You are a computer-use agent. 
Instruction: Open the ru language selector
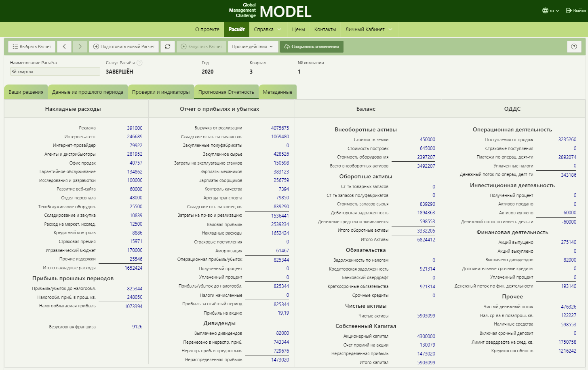(551, 11)
